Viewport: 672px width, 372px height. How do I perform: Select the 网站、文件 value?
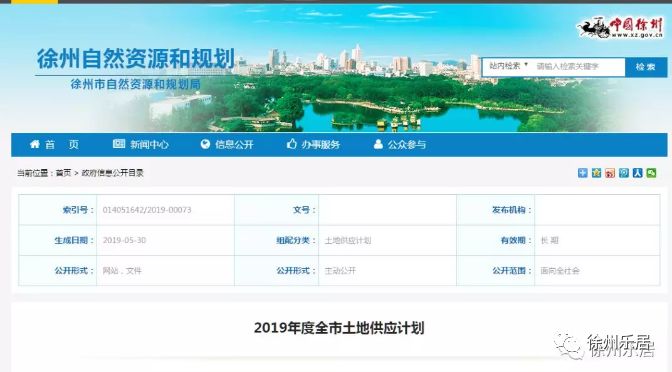click(x=122, y=271)
